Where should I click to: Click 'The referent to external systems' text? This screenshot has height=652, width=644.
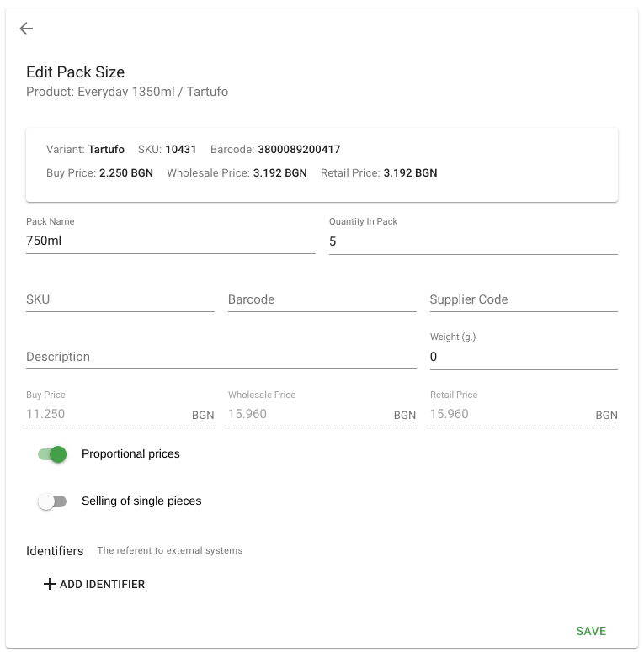(170, 550)
